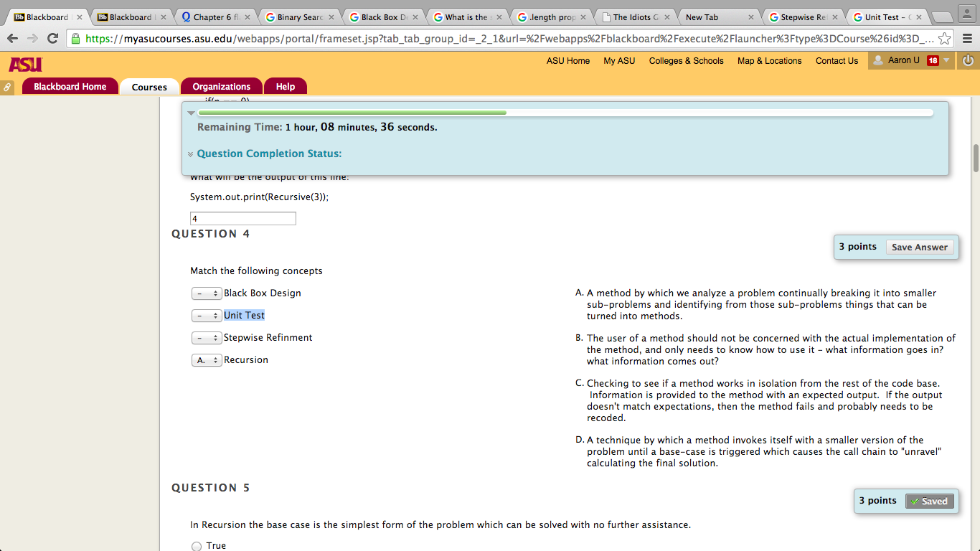Click the browser back arrow
Image resolution: width=980 pixels, height=551 pixels.
pos(12,39)
